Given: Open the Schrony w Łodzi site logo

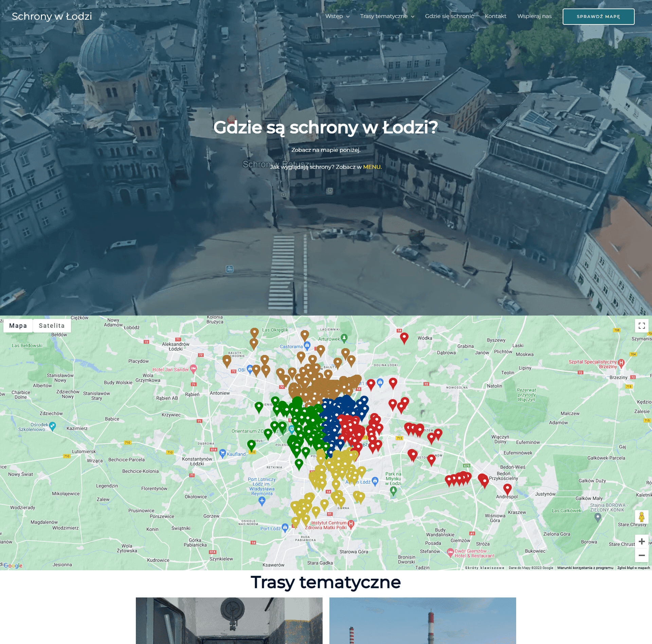Looking at the screenshot, I should (52, 16).
